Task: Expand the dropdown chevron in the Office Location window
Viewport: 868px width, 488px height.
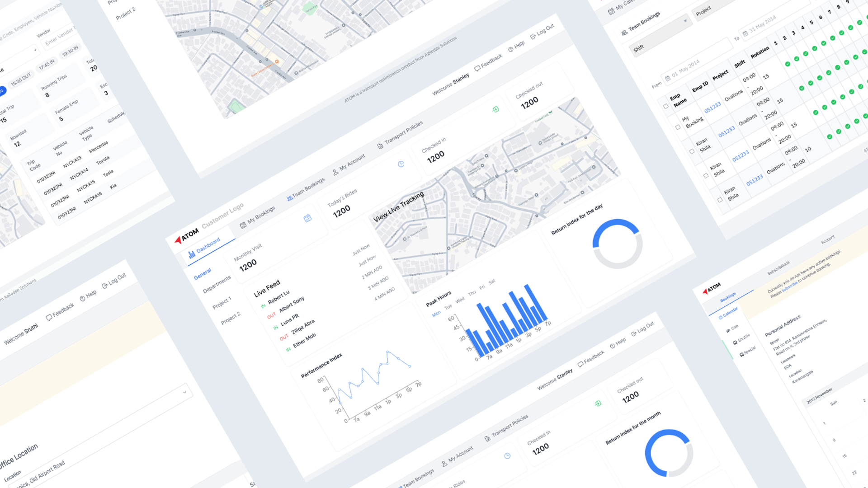Action: 184,392
